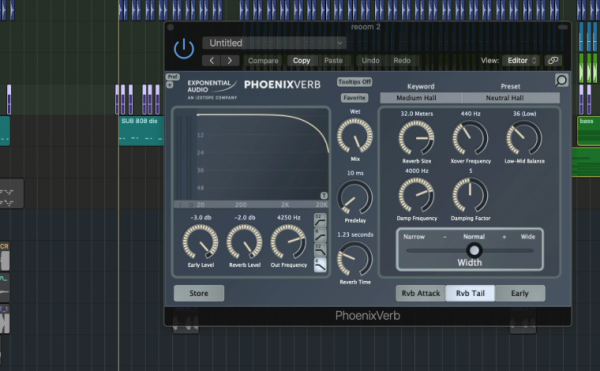Click the 1.23 seconds reverb time value
The height and width of the screenshot is (371, 600).
click(355, 234)
